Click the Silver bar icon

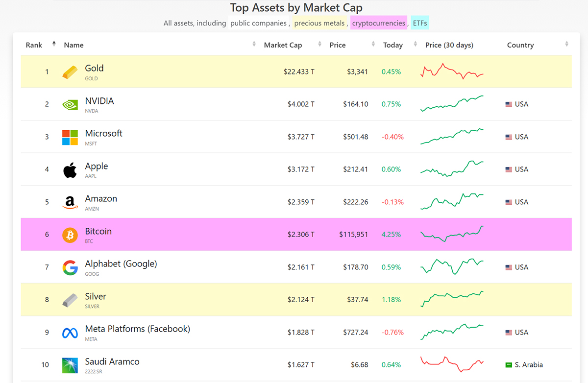(70, 300)
